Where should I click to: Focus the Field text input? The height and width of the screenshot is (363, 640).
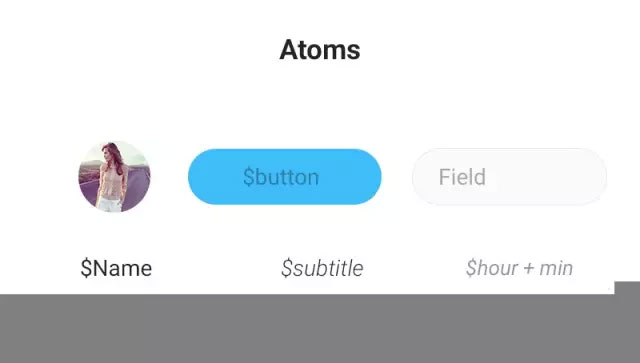pyautogui.click(x=509, y=176)
